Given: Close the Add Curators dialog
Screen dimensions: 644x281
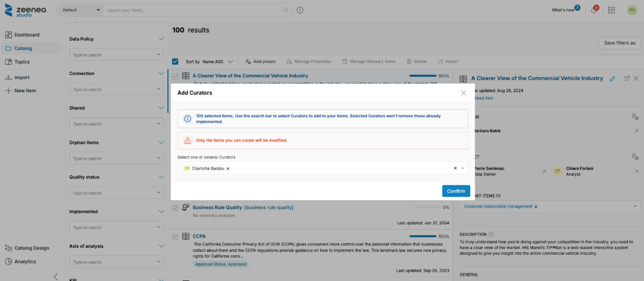Looking at the screenshot, I should pos(463,93).
